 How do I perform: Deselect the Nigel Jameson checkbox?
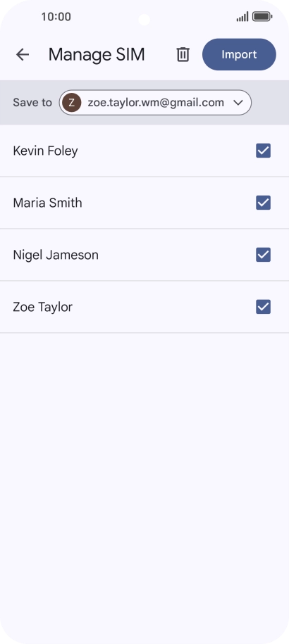[x=263, y=255]
